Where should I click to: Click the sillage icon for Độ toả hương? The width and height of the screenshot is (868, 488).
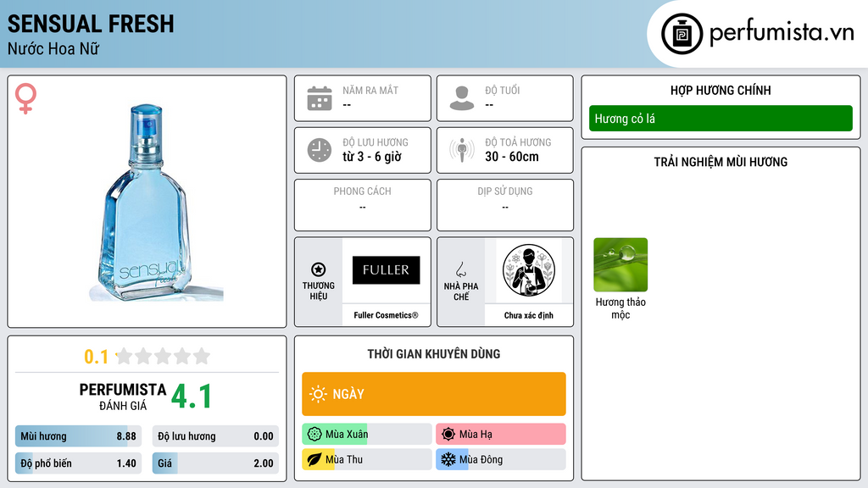coord(462,150)
